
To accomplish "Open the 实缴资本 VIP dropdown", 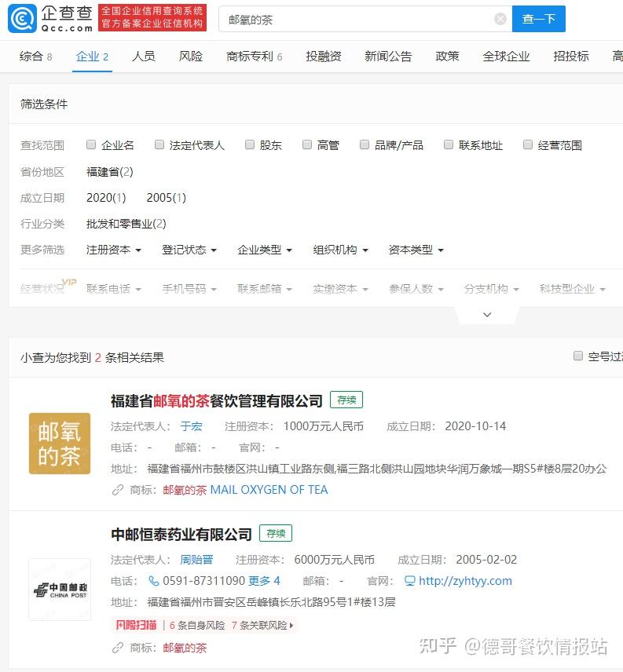I will [x=340, y=289].
